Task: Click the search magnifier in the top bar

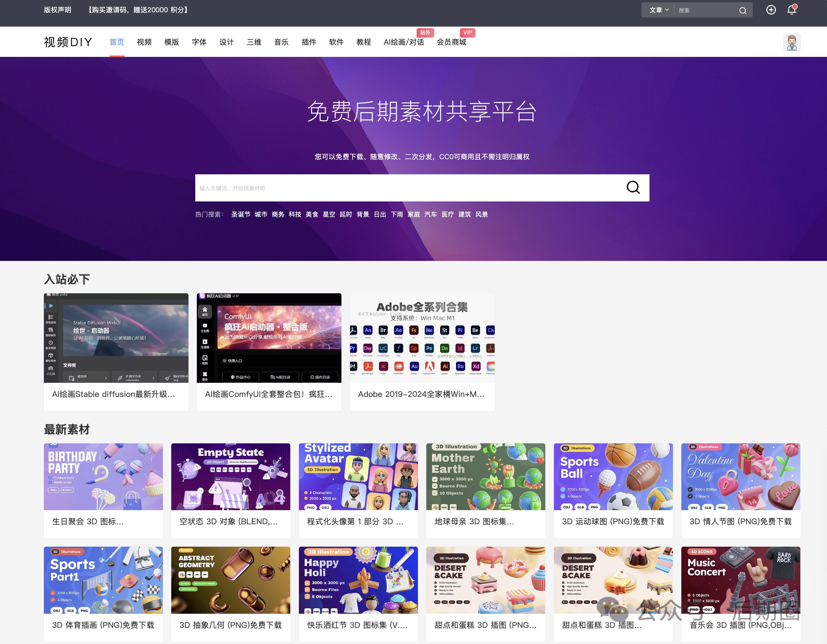Action: click(x=743, y=11)
